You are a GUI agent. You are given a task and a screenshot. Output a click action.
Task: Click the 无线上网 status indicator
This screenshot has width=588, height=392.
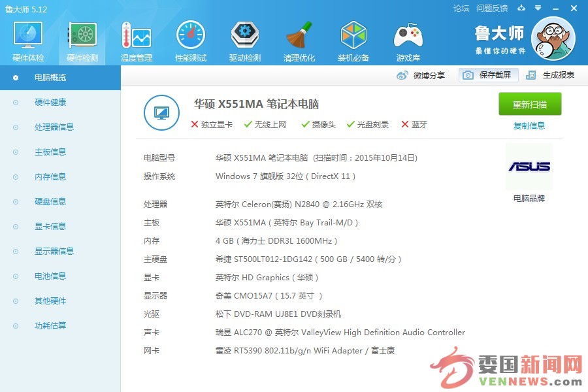[265, 125]
